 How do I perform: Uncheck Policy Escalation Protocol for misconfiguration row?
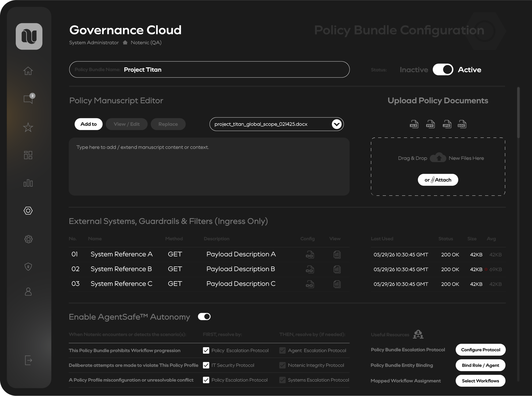coord(206,380)
